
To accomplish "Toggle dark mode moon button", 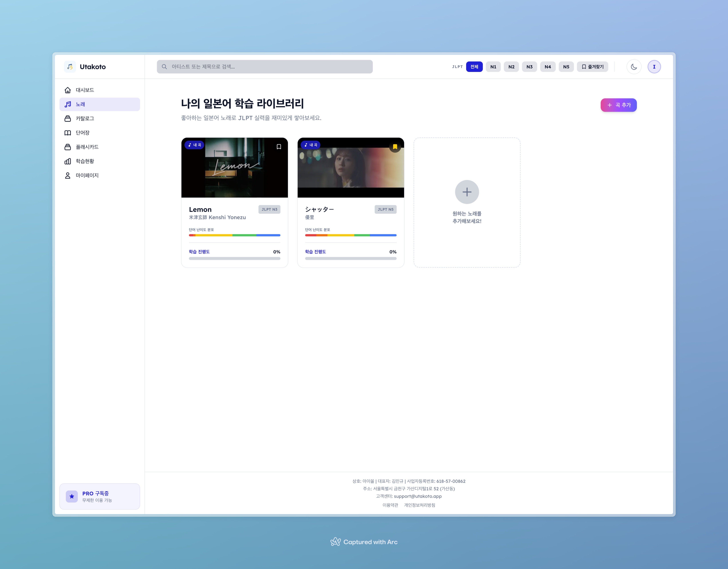I will pyautogui.click(x=634, y=67).
